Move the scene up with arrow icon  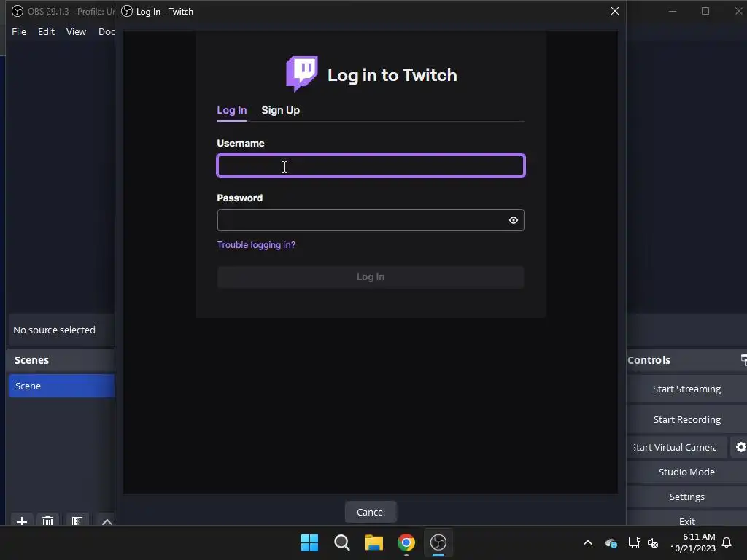coord(107,521)
